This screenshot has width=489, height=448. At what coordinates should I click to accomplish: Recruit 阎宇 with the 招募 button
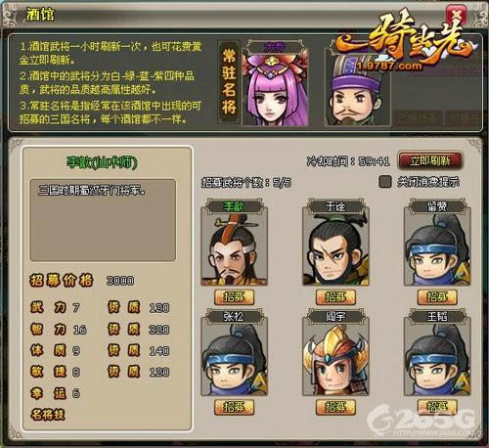[335, 407]
